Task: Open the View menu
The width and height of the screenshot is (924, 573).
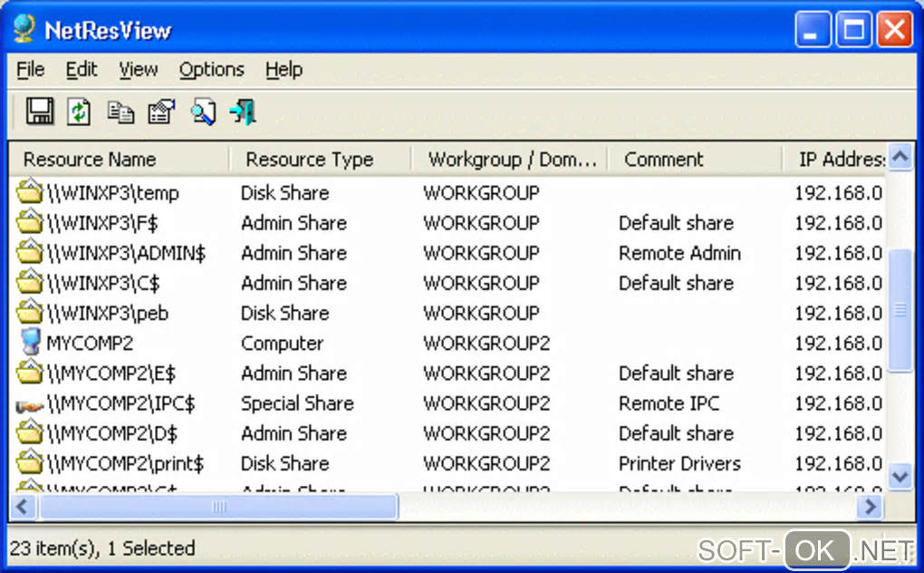Action: (x=139, y=70)
